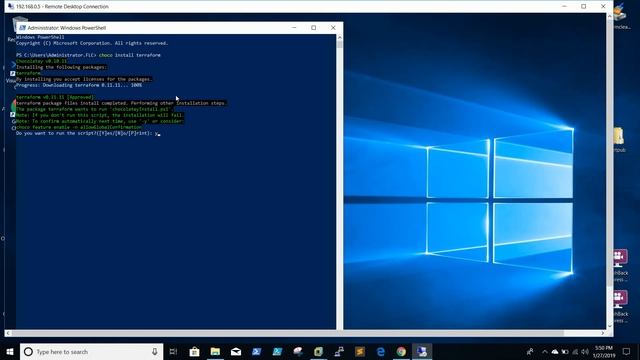Open File Explorer from the taskbar

click(x=215, y=351)
